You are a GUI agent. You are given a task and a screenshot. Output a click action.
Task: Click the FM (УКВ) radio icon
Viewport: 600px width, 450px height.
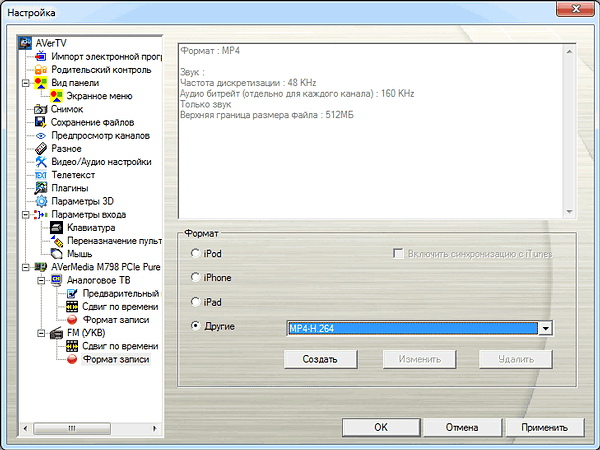[x=56, y=333]
